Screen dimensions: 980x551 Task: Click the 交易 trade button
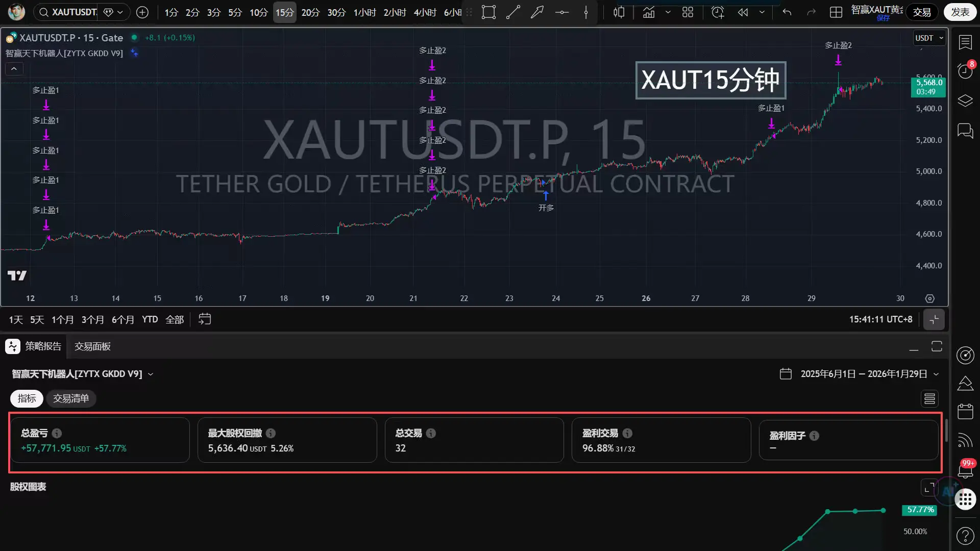click(x=922, y=12)
